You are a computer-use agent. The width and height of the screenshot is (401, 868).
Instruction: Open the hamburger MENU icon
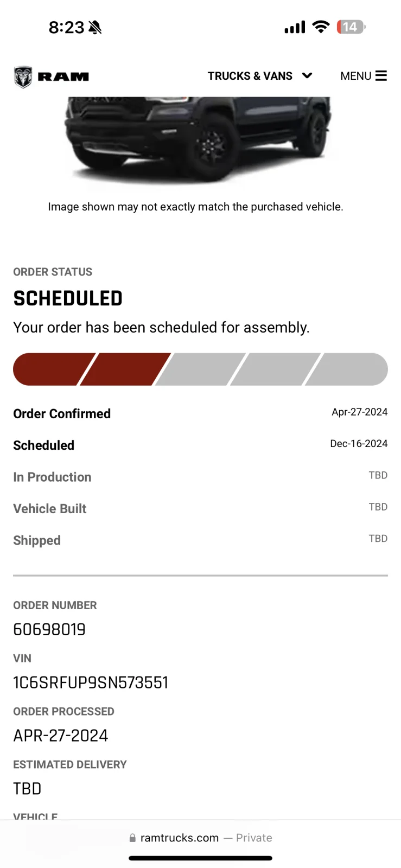pyautogui.click(x=381, y=76)
